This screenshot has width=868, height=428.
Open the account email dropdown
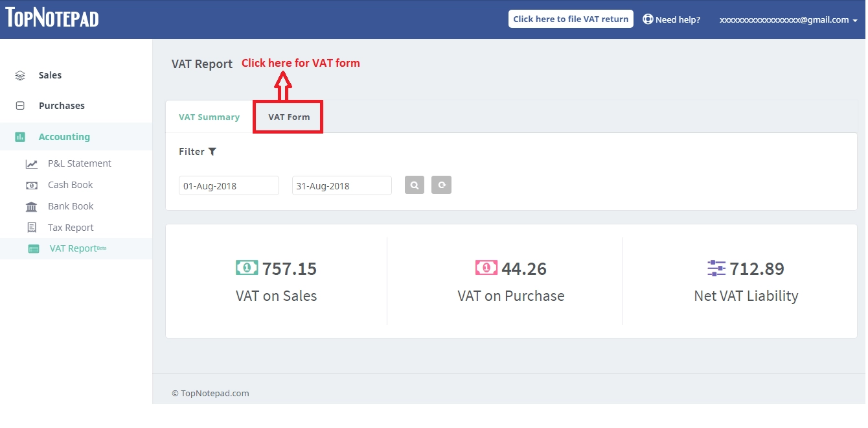788,19
